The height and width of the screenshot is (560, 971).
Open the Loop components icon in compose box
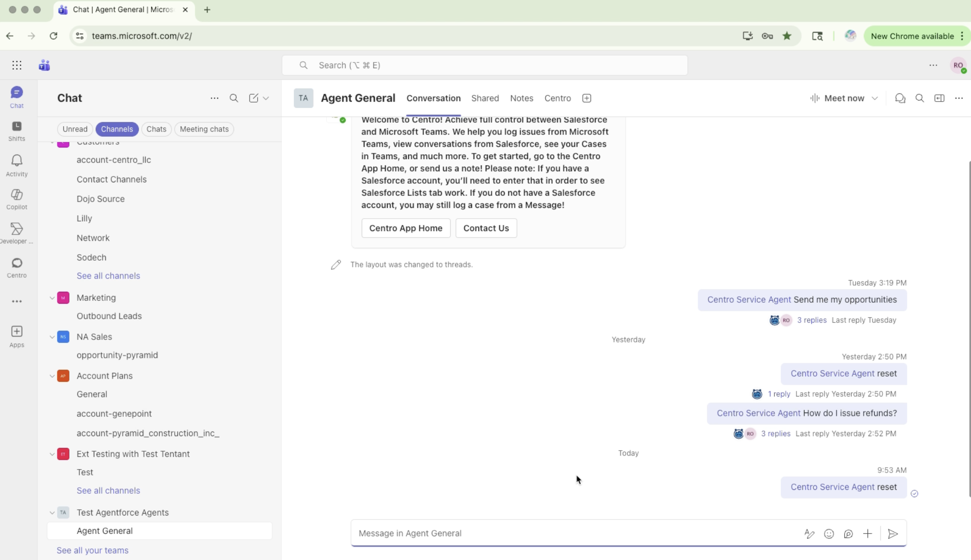[848, 533]
